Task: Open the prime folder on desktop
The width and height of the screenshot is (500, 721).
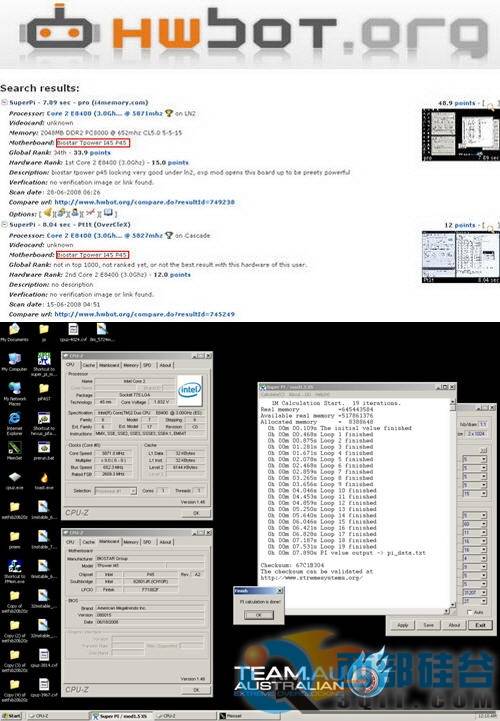Action: click(14, 539)
